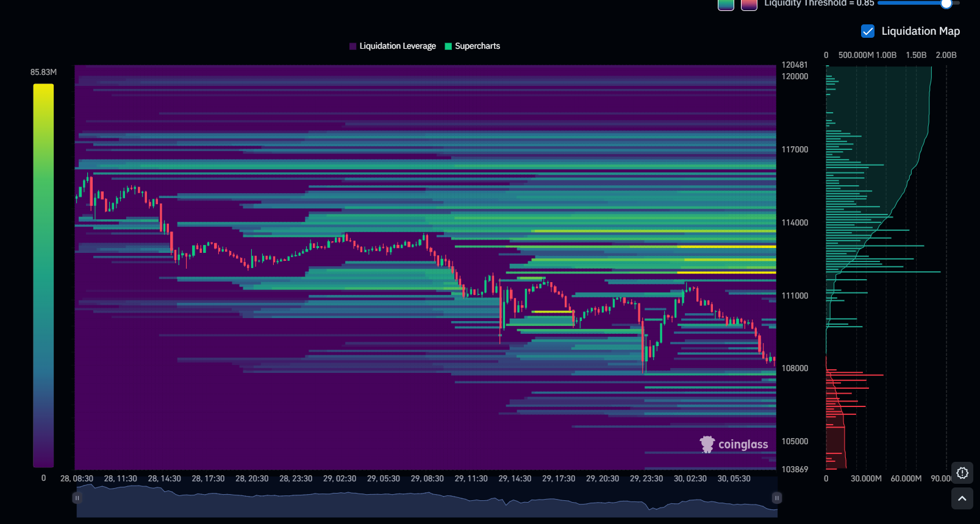This screenshot has width=980, height=524.
Task: Click the 105000 price axis label
Action: tap(795, 441)
